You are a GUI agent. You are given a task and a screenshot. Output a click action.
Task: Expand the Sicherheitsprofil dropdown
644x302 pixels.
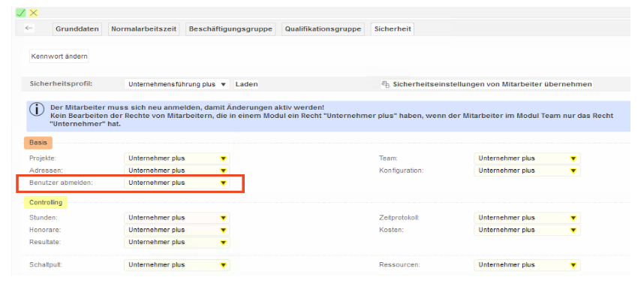pos(177,85)
